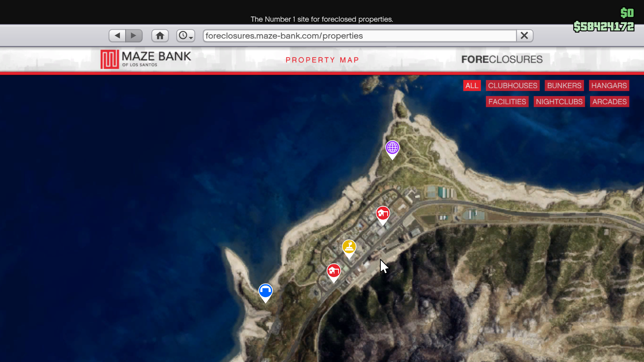Click the Property Map heading text
The height and width of the screenshot is (362, 644).
coord(322,60)
